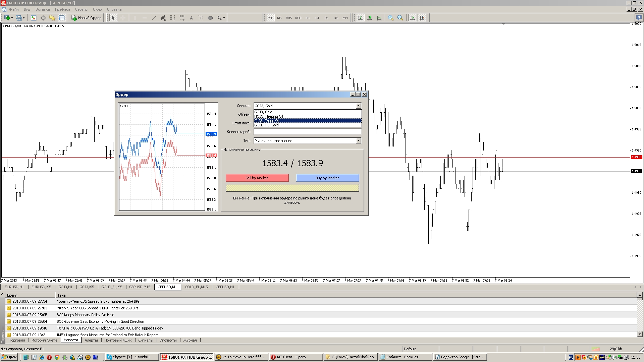The height and width of the screenshot is (362, 644).
Task: Zoom out of the chart
Action: [x=400, y=18]
